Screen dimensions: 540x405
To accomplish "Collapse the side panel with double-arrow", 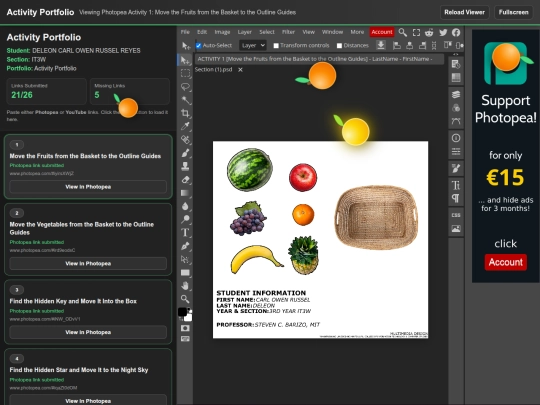I will 456,54.
